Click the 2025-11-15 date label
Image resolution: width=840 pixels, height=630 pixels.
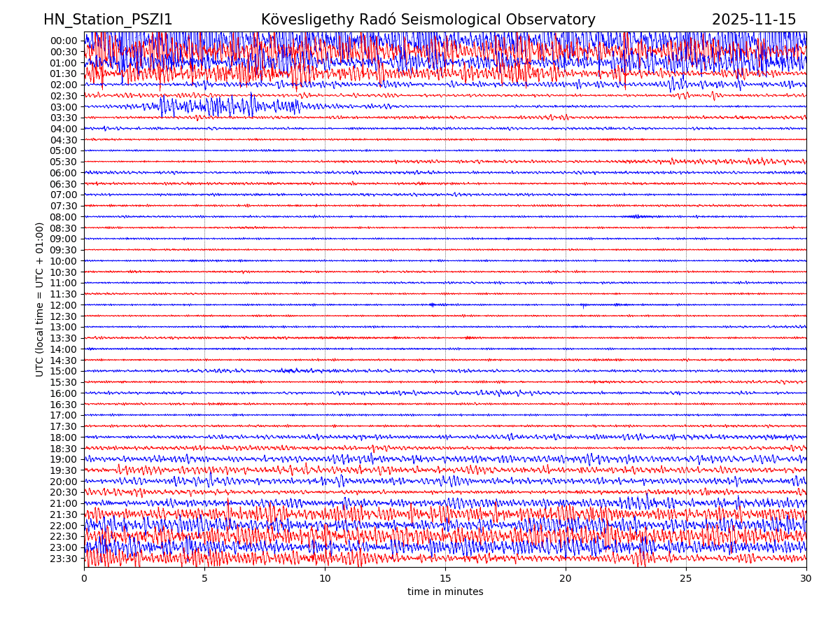click(753, 20)
